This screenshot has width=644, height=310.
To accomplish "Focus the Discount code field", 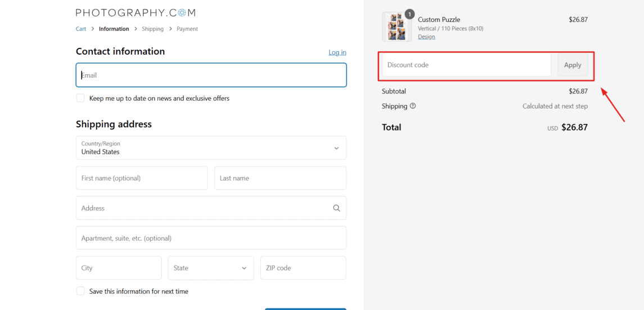I will coord(466,65).
